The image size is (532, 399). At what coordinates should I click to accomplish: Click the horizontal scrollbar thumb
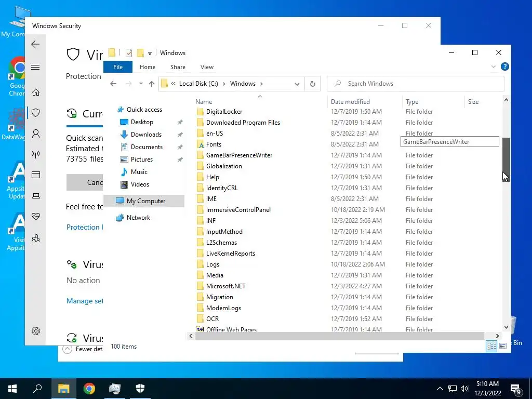340,336
